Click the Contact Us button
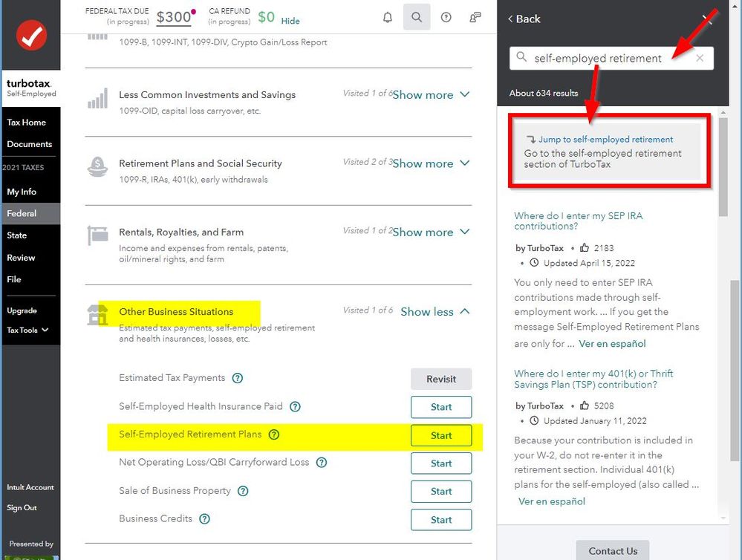Screen dimensions: 742x560 tap(613, 550)
